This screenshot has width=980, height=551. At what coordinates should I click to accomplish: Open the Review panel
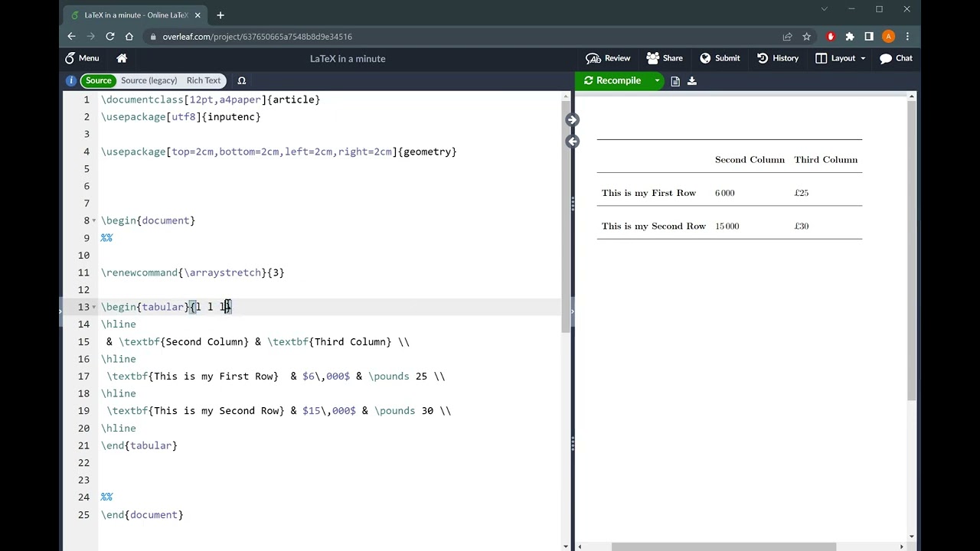(x=608, y=58)
